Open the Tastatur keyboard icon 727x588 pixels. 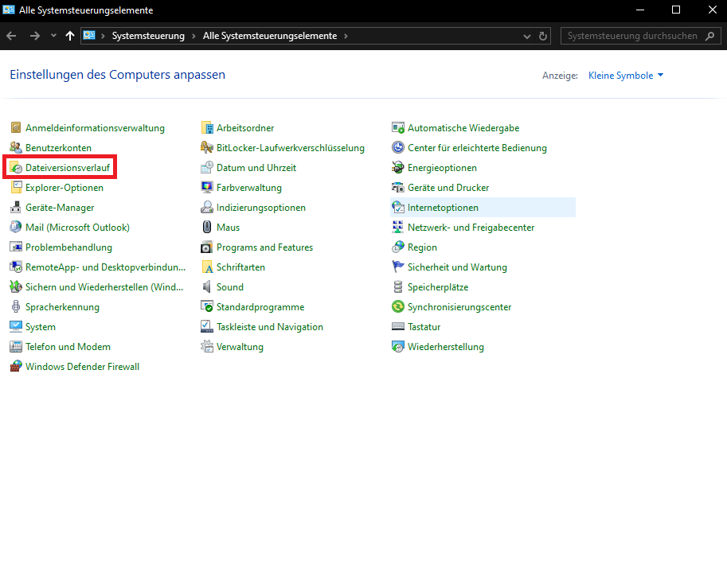(398, 327)
